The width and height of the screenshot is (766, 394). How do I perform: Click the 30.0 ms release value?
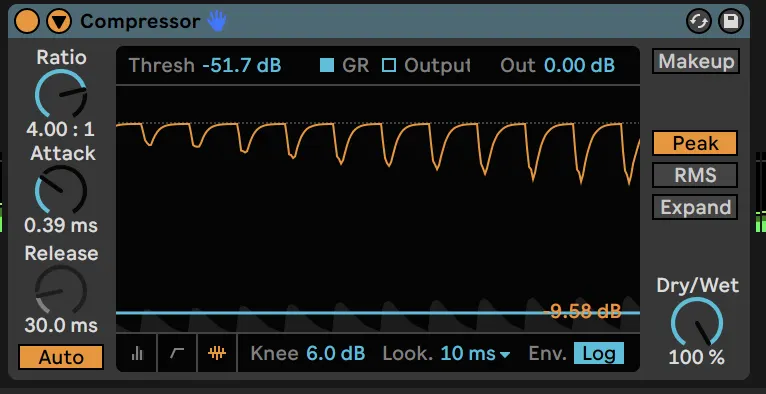click(61, 325)
